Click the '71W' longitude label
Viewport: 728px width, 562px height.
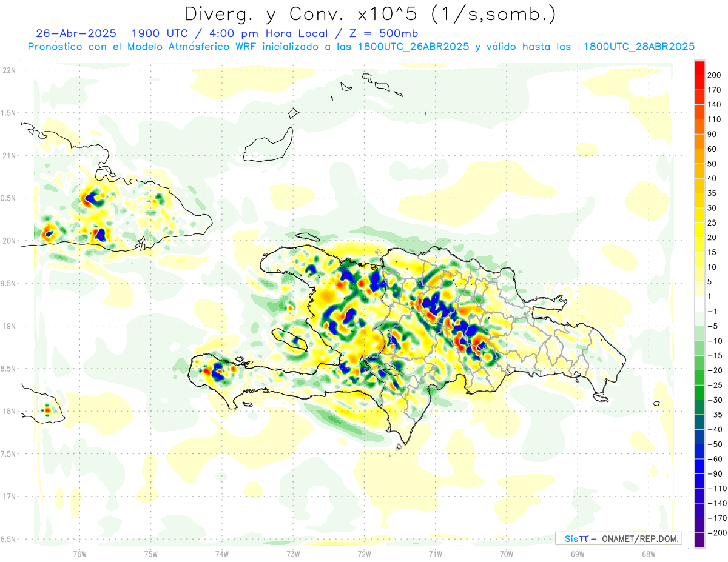435,554
